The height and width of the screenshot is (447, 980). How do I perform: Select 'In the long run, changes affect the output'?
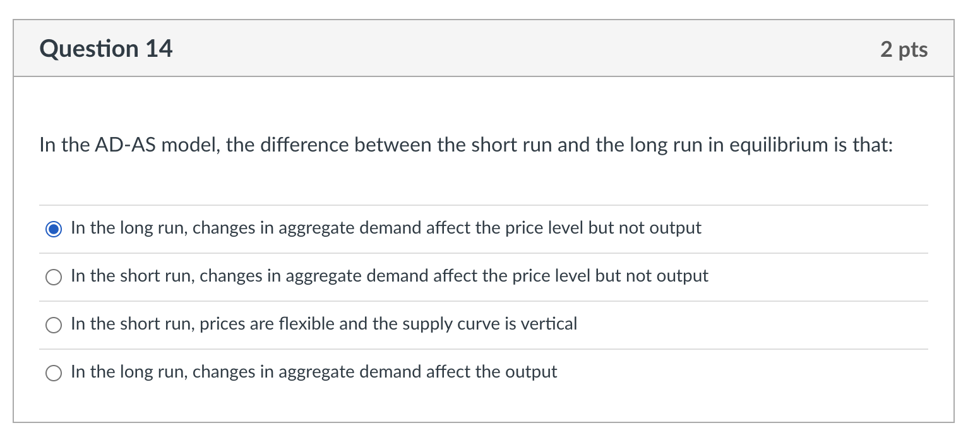pos(54,373)
